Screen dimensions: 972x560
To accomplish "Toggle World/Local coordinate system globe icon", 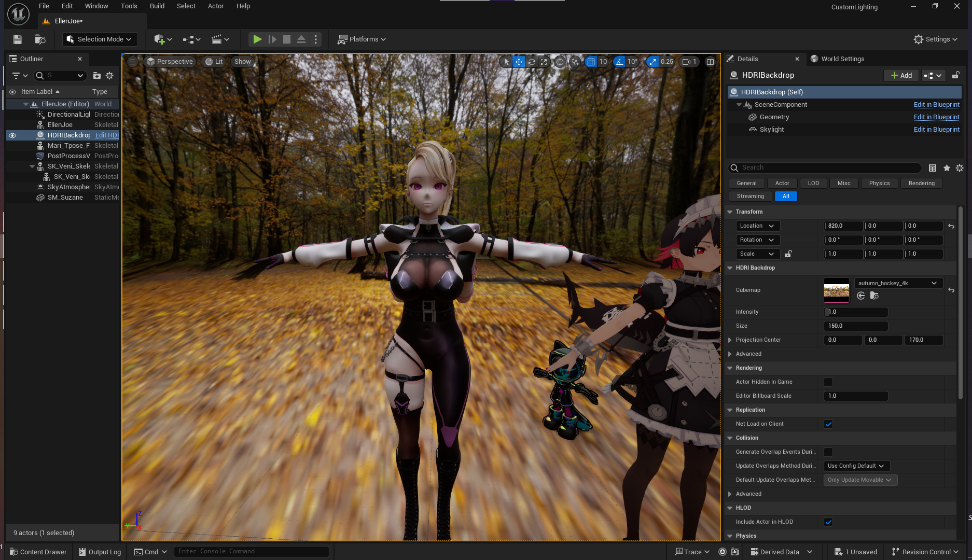I will point(560,62).
